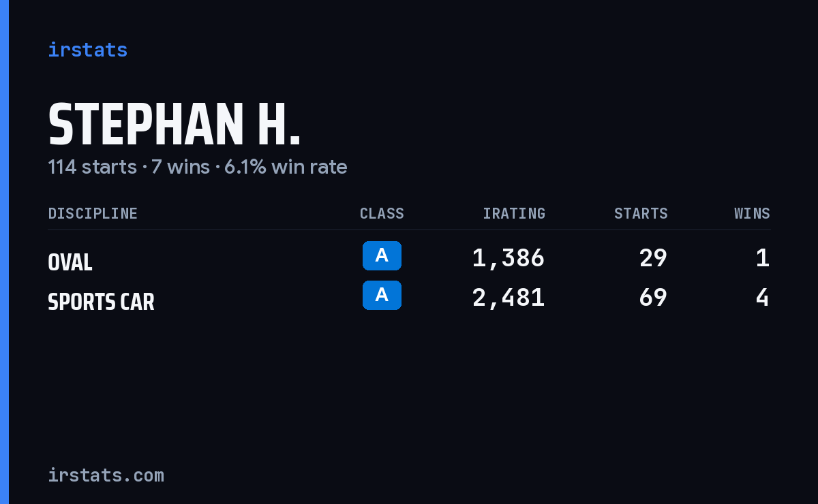
Task: Click the blue accent bar at left edge
Action: point(4,252)
